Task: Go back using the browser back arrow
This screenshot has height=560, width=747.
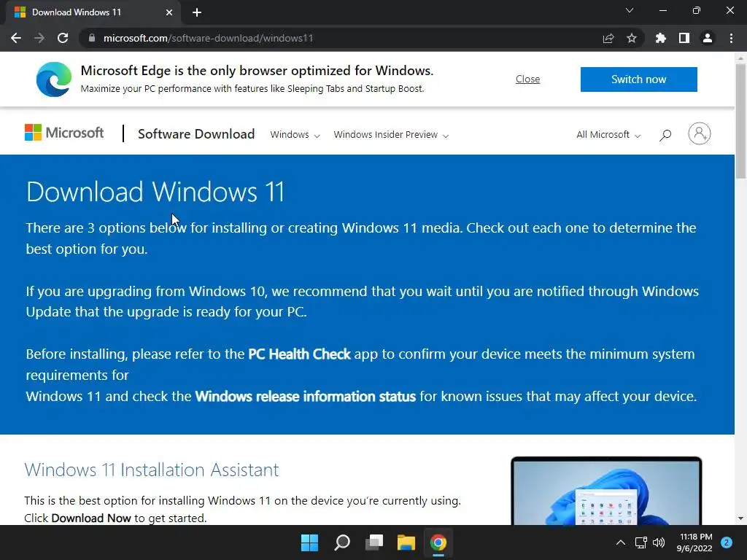Action: click(x=16, y=38)
